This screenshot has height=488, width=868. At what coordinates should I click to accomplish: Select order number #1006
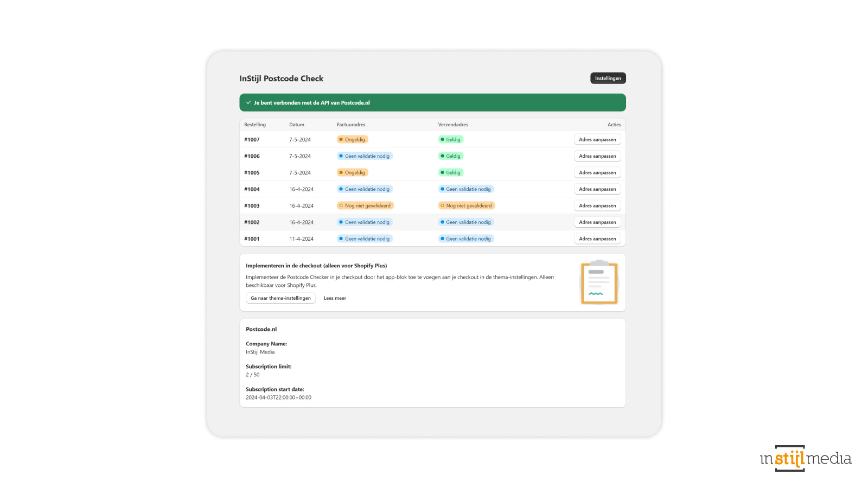252,156
